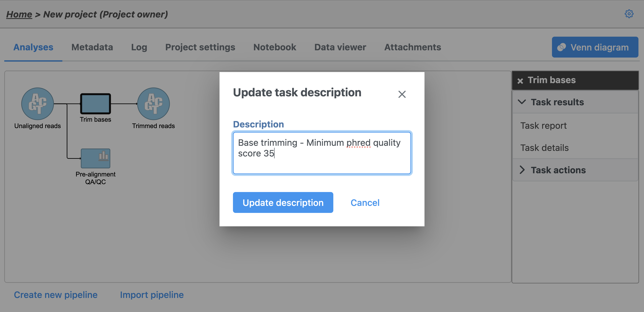The height and width of the screenshot is (312, 644).
Task: Switch to the Metadata tab
Action: pyautogui.click(x=92, y=47)
